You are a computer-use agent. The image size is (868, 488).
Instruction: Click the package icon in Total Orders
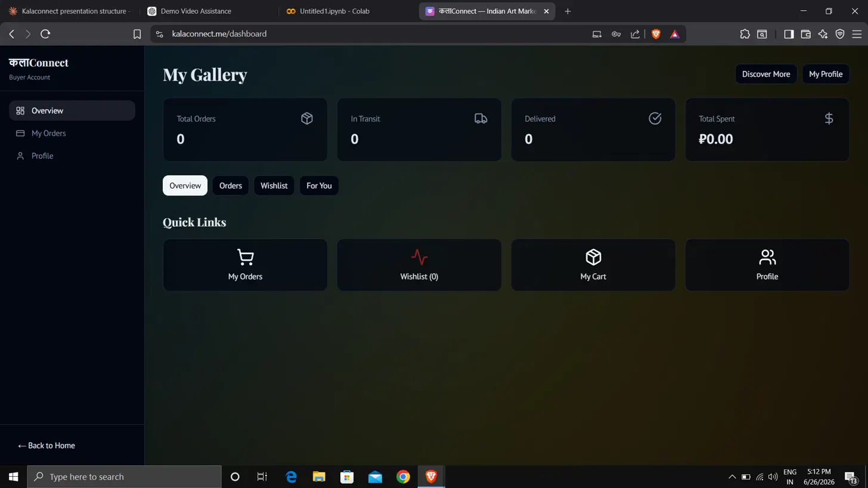[307, 119]
